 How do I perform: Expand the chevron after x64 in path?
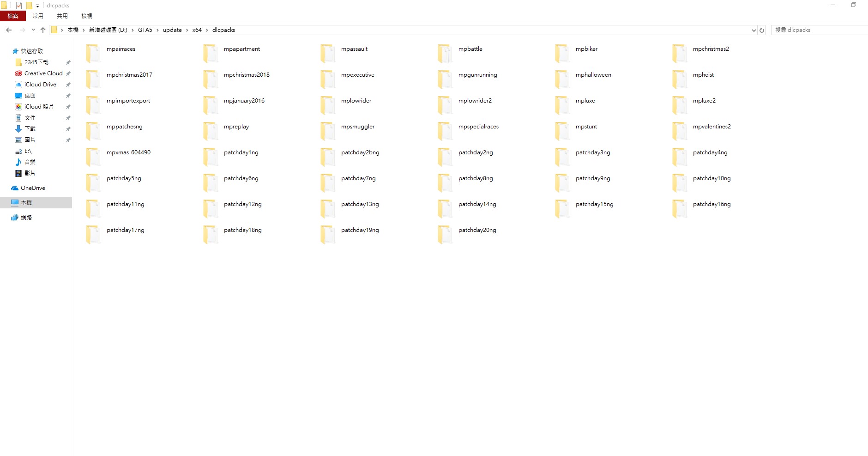point(207,30)
